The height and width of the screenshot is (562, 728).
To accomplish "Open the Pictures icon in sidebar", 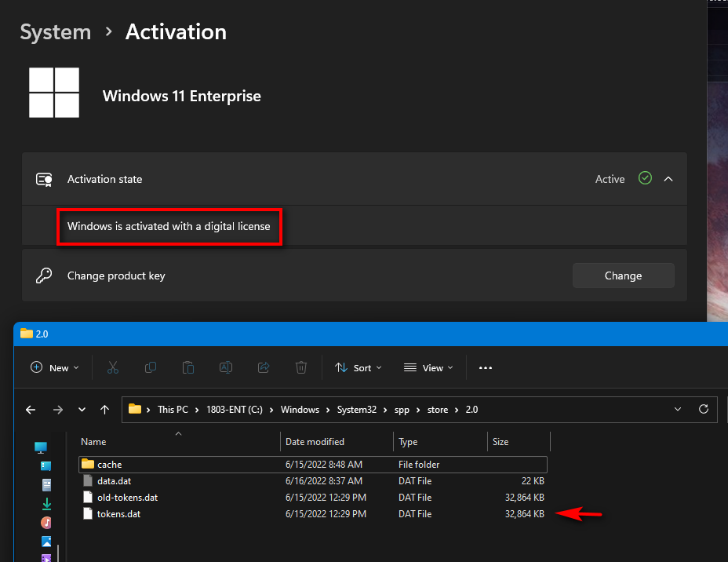I will [46, 542].
